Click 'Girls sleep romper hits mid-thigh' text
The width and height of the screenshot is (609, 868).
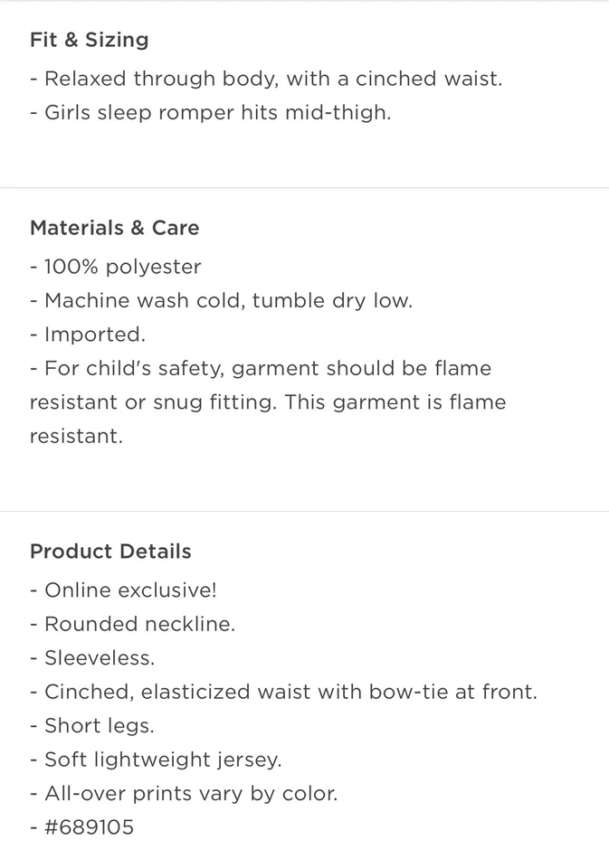211,113
